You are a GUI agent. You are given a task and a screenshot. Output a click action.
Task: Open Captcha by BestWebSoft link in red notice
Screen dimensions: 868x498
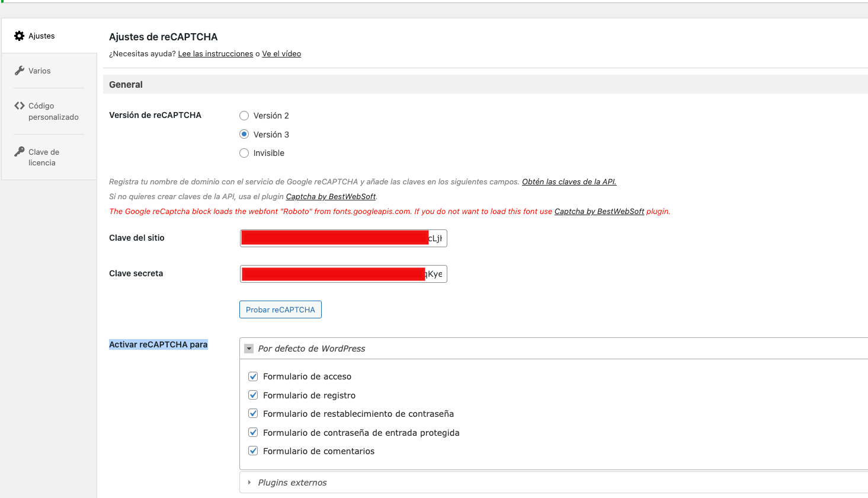(x=599, y=212)
